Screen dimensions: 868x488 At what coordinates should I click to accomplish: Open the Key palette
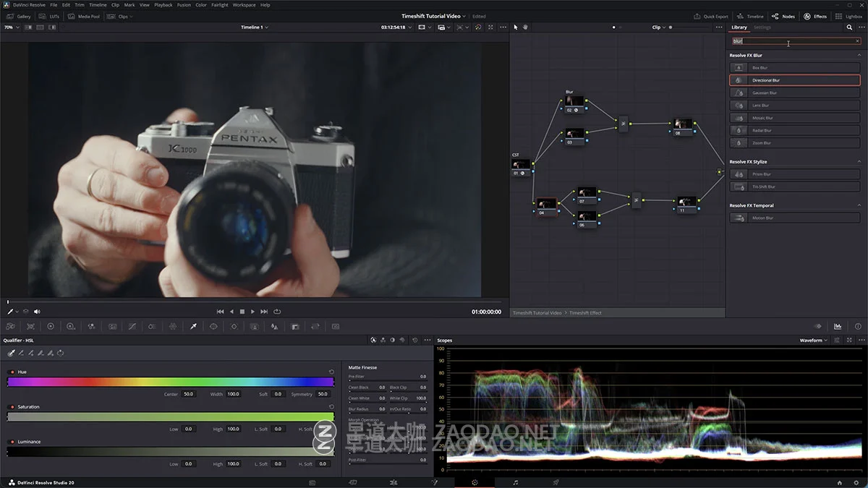point(295,327)
